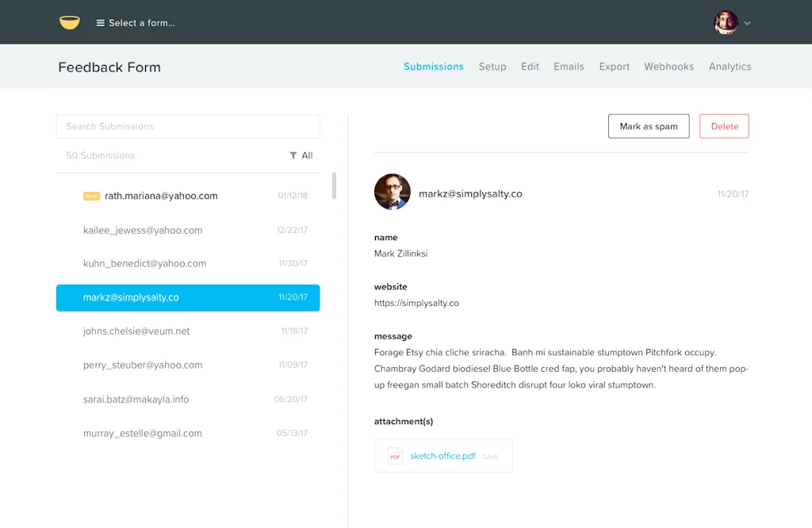Image resolution: width=812 pixels, height=528 pixels.
Task: Delete the current submission
Action: point(724,126)
